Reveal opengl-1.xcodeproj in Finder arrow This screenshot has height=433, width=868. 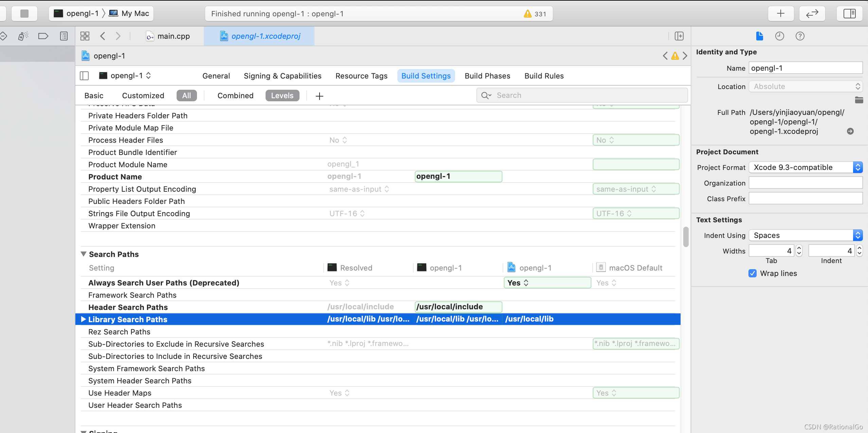[x=850, y=131]
